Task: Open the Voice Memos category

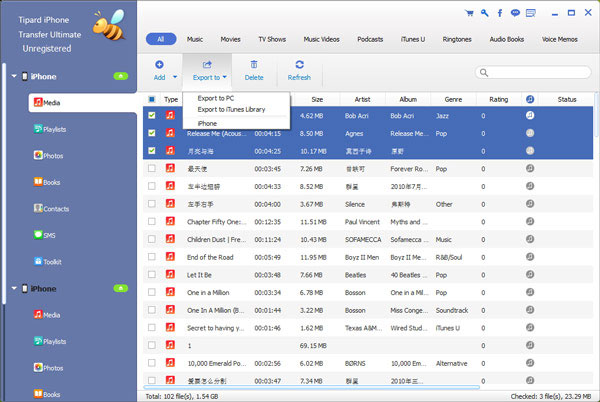Action: click(x=559, y=39)
